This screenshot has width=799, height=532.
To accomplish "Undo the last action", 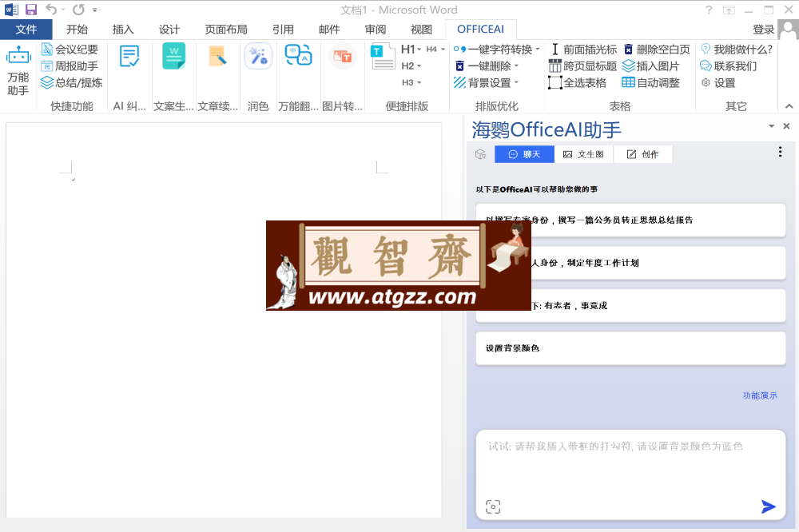I will (x=51, y=10).
